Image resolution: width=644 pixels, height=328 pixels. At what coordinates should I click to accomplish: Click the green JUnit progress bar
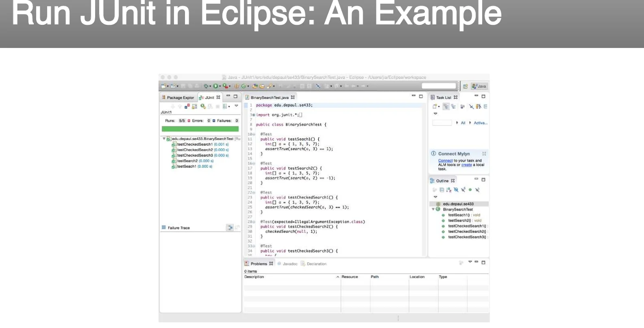point(200,129)
